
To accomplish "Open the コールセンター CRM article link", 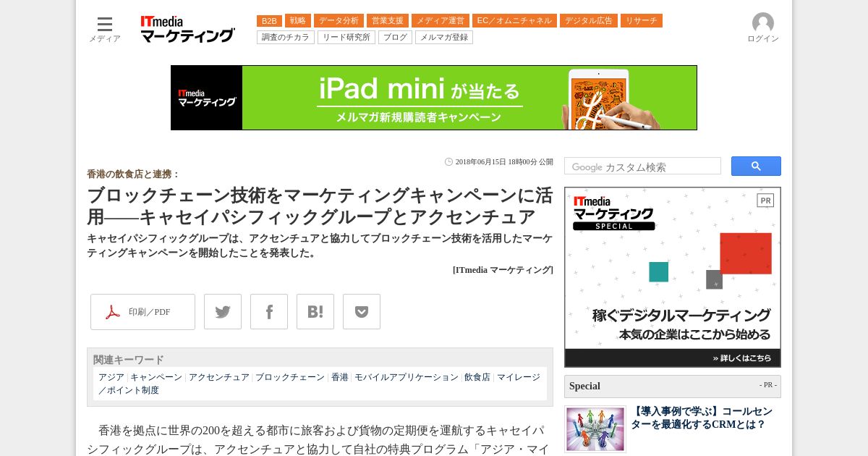I will pos(702,418).
